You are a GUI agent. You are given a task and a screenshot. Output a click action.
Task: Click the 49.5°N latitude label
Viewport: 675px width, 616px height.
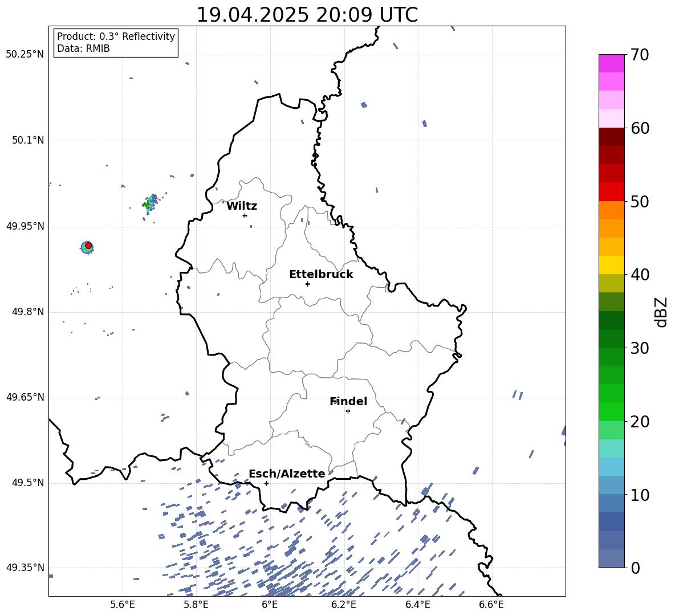click(28, 483)
